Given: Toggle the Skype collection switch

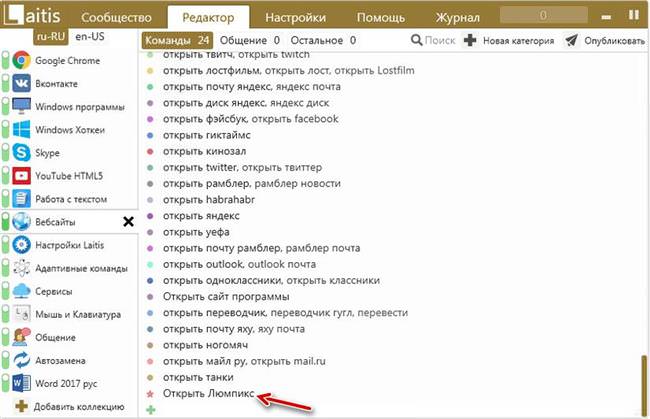Looking at the screenshot, I should click(5, 153).
